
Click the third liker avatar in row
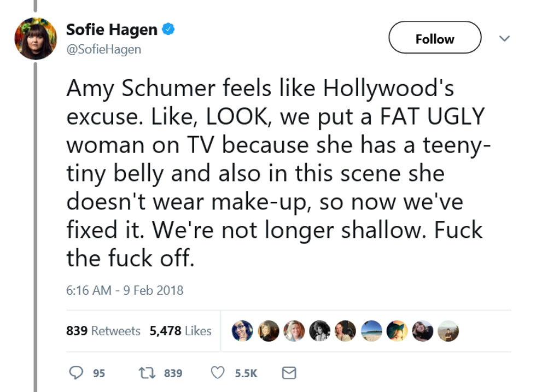pos(294,331)
